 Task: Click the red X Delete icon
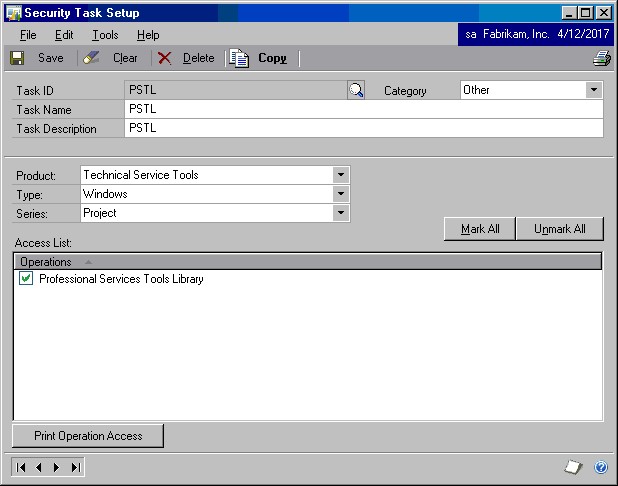pyautogui.click(x=164, y=58)
